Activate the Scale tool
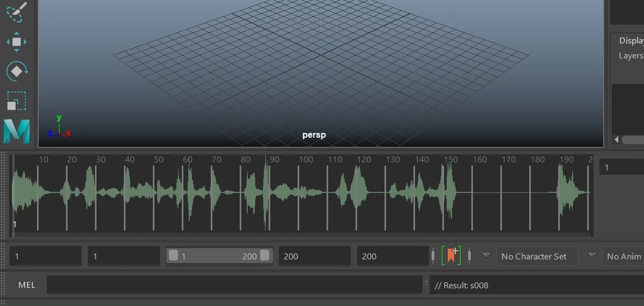644x306 pixels. [16, 101]
